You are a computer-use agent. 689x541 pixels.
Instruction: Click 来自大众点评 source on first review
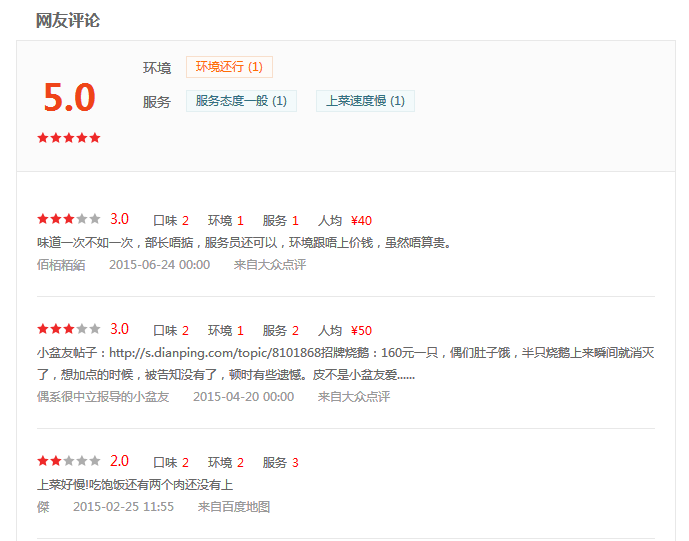pos(270,265)
